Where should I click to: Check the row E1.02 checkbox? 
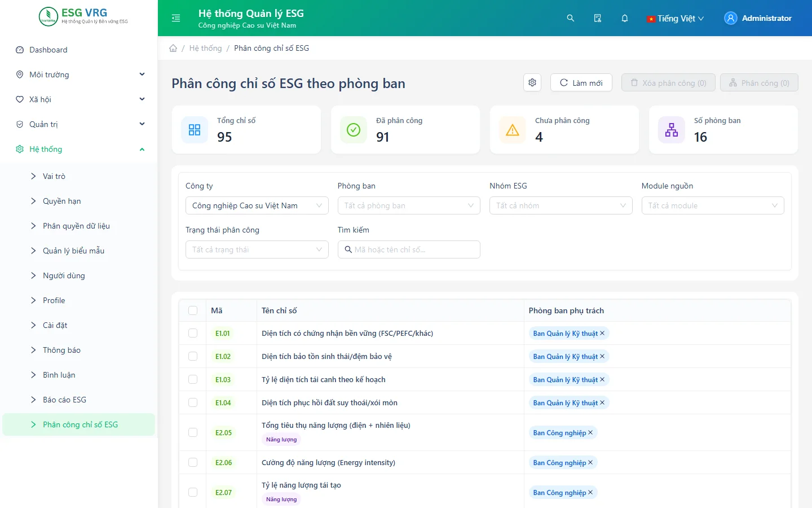tap(193, 356)
